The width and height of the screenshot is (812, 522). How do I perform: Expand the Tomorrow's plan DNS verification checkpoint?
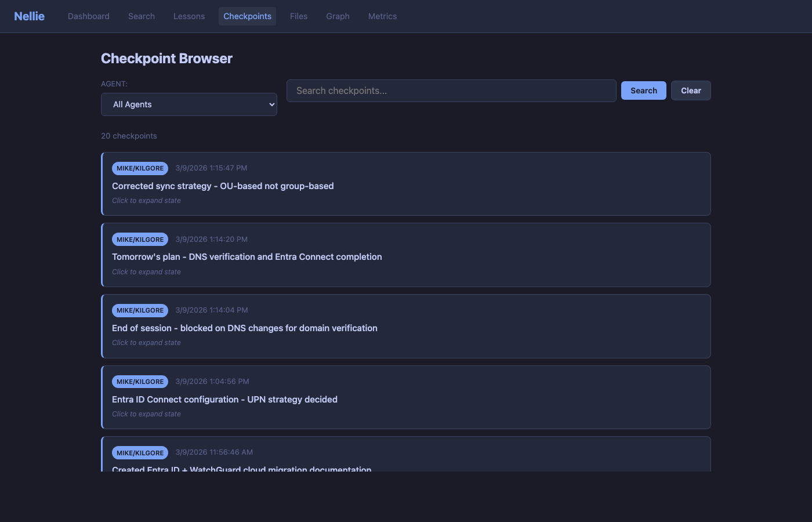246,257
